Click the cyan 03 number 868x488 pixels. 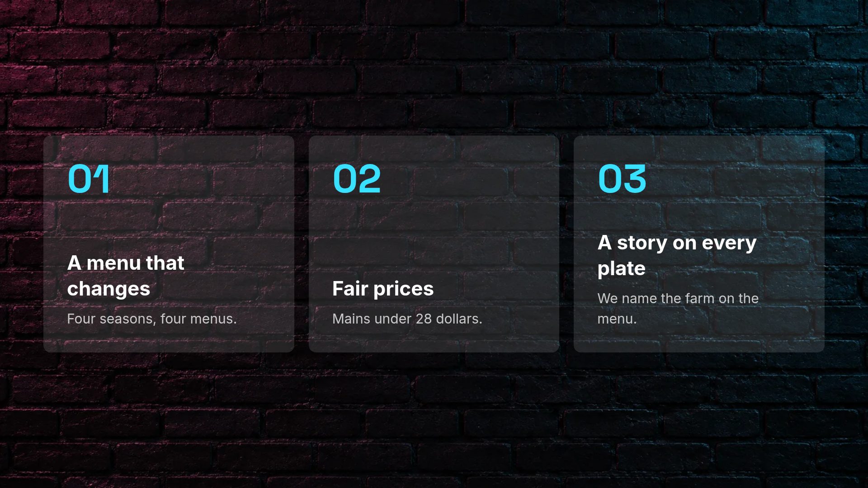pos(622,179)
